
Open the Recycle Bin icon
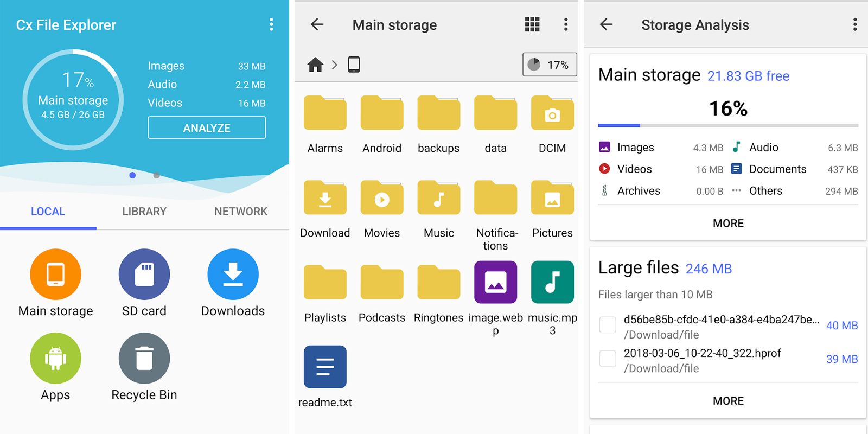pyautogui.click(x=144, y=359)
